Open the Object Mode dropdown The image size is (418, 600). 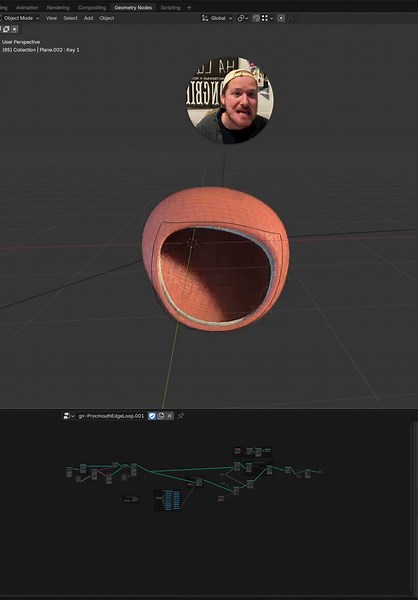point(20,18)
